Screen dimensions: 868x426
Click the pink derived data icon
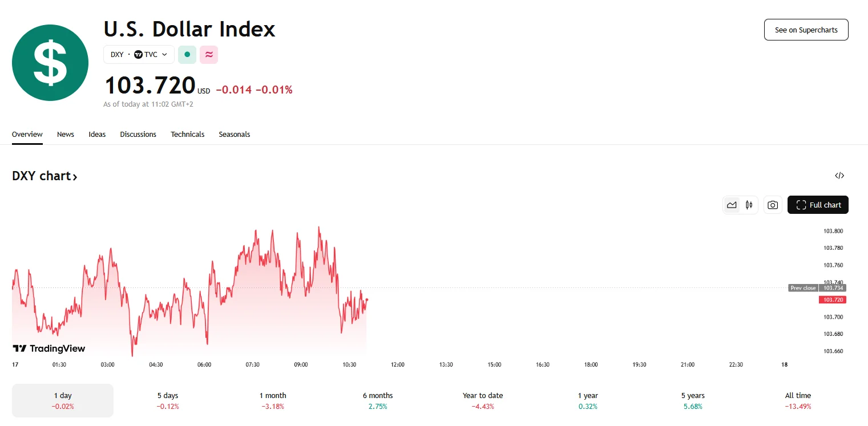[x=209, y=55]
